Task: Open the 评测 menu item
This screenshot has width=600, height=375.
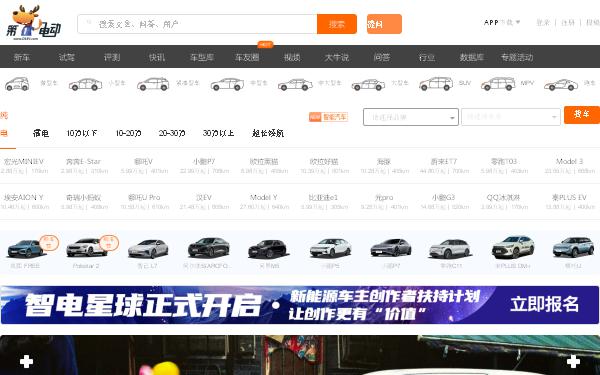Action: coord(112,57)
